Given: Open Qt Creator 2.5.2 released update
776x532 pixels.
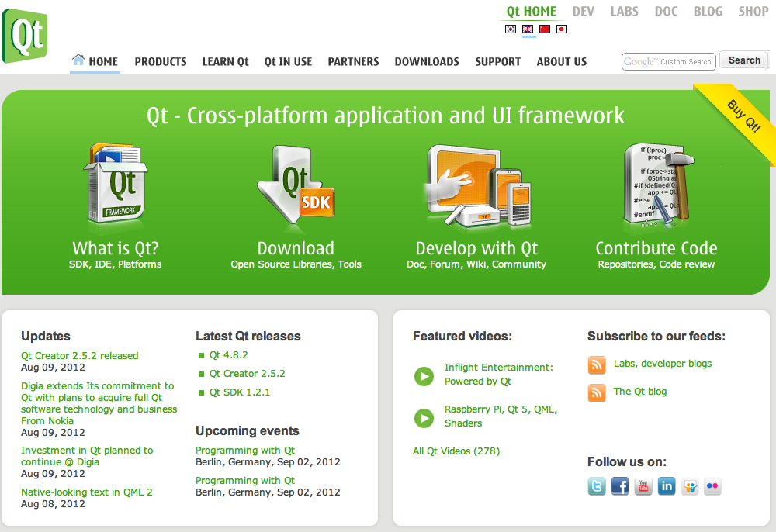Looking at the screenshot, I should 80,355.
